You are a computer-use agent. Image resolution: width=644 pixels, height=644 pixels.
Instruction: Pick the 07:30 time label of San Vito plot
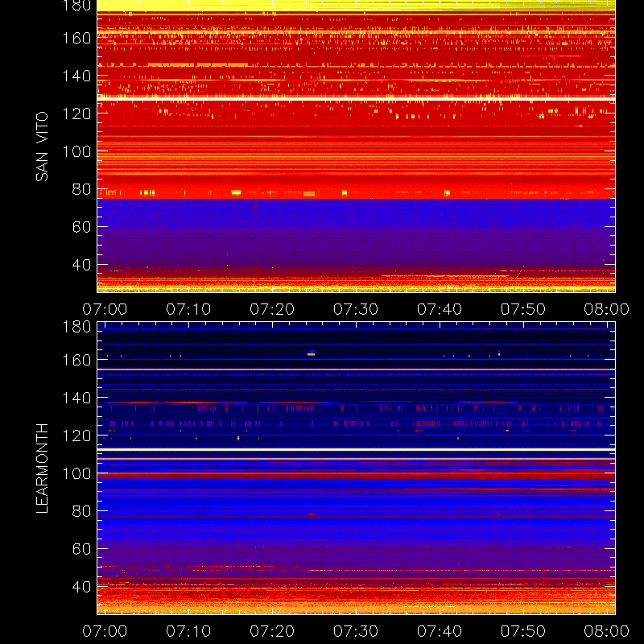tap(356, 309)
